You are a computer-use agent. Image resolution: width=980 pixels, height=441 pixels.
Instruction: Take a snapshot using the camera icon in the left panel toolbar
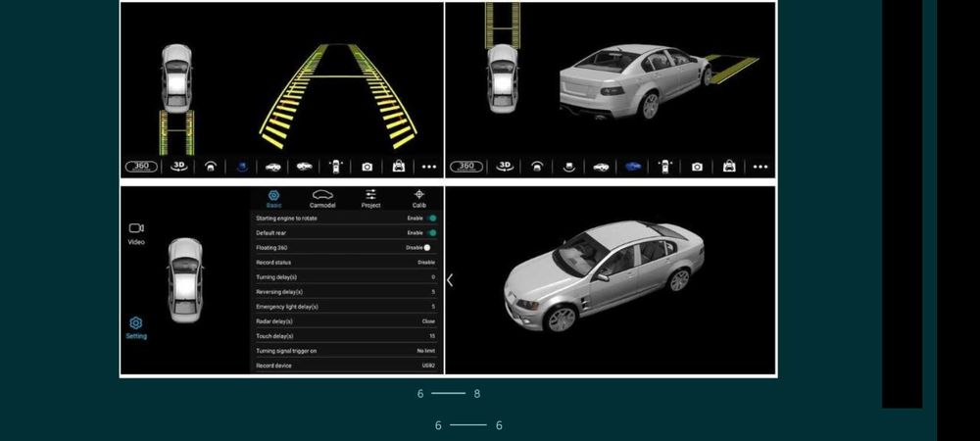click(367, 167)
